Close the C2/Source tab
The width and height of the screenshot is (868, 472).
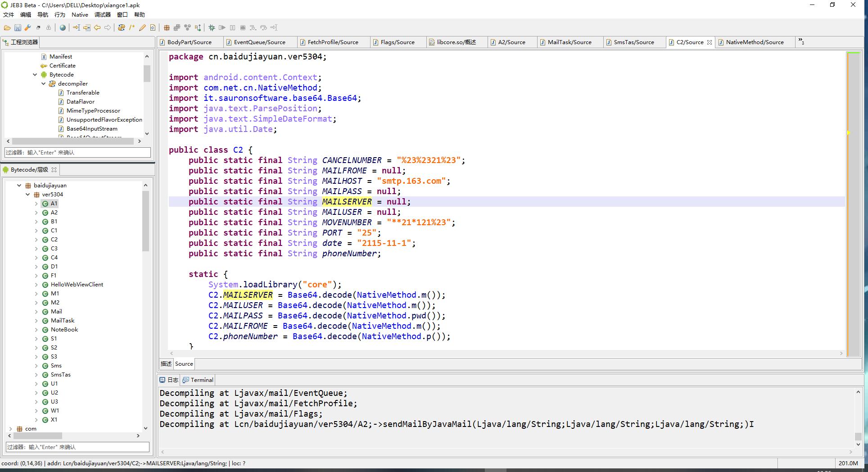coord(710,42)
